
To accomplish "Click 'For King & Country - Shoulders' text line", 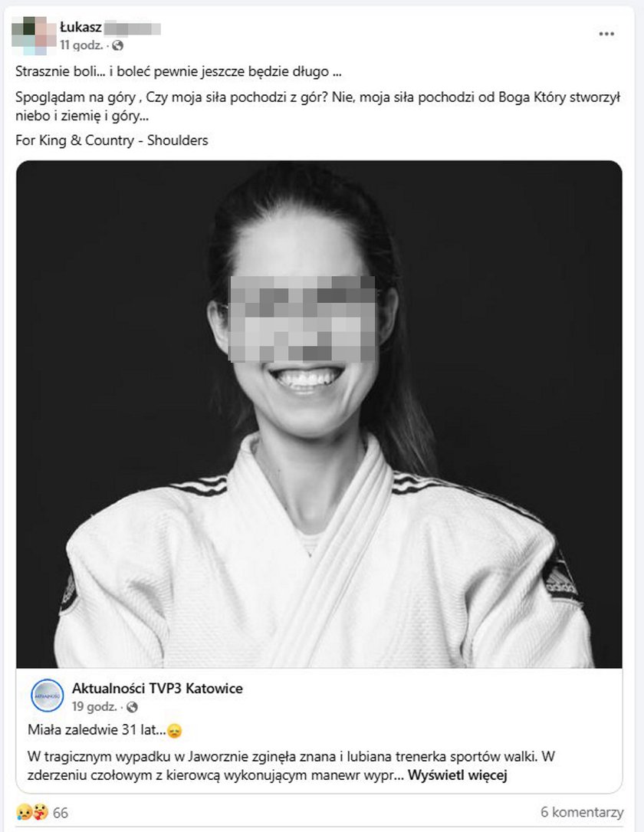I will tap(111, 140).
